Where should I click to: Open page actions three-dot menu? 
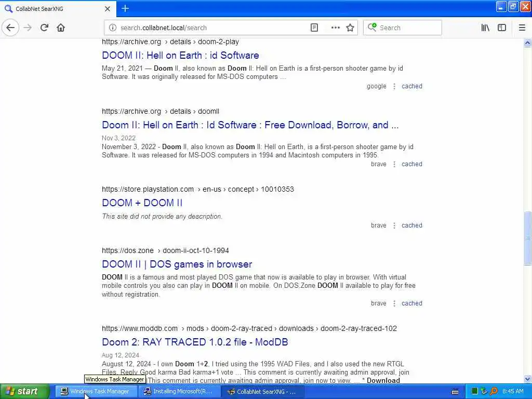[335, 28]
